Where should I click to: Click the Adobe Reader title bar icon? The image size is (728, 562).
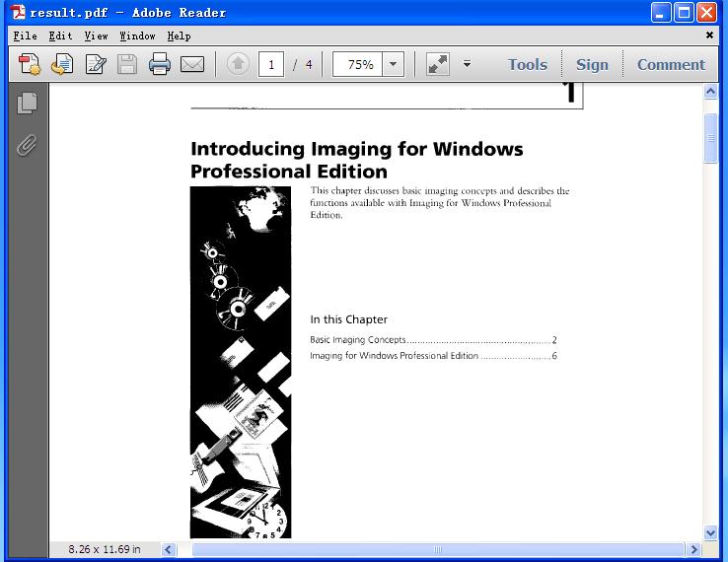[x=19, y=13]
